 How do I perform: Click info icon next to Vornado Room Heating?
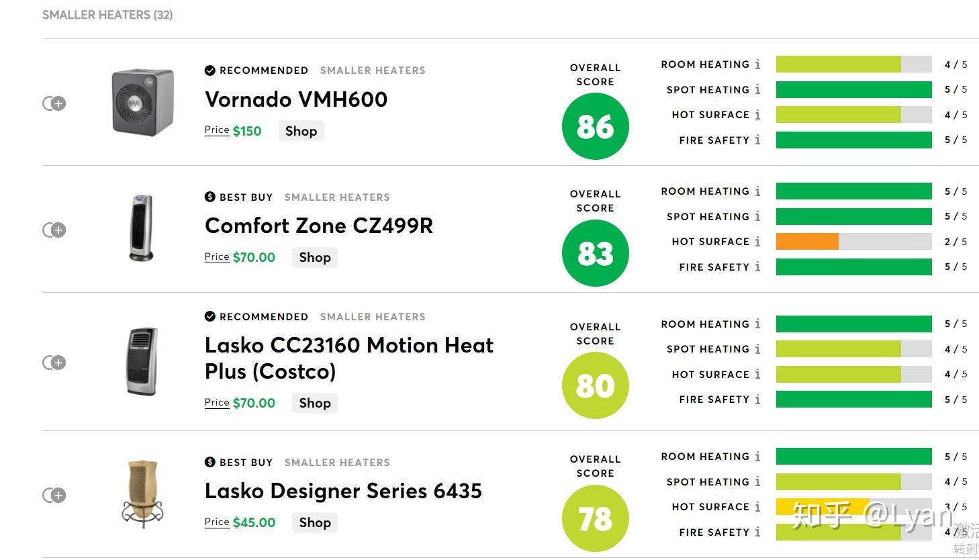click(757, 64)
